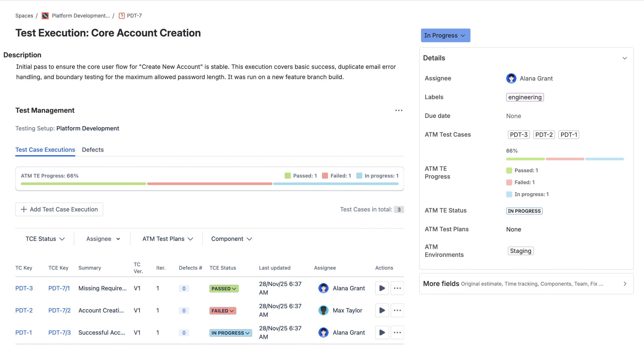Click Add Test Case Execution button
This screenshot has width=644, height=347.
(x=59, y=209)
